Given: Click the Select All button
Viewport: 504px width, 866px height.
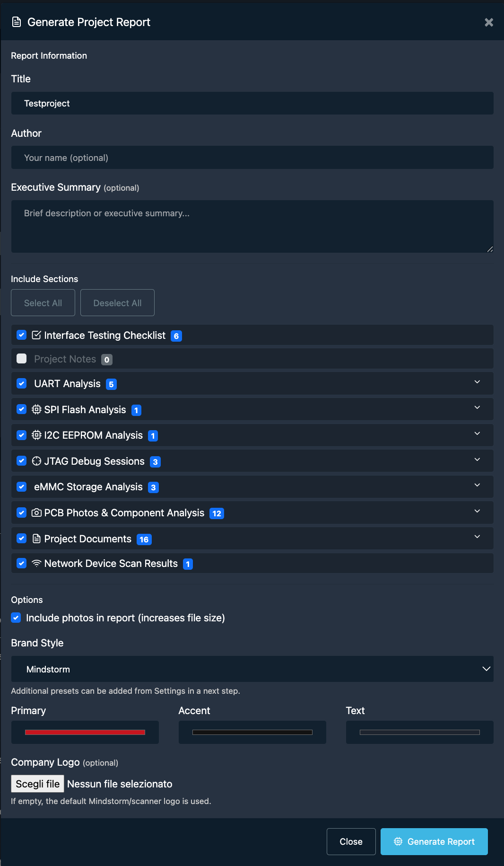Looking at the screenshot, I should [x=43, y=302].
